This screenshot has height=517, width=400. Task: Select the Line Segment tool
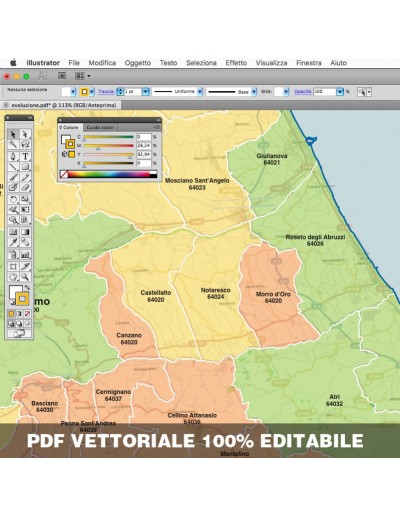coord(13,167)
